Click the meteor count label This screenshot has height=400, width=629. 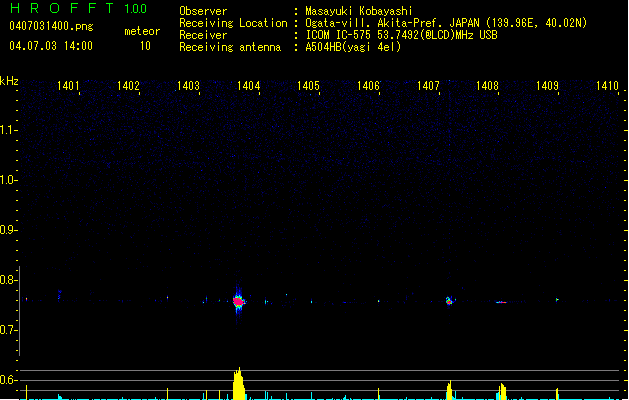(142, 31)
